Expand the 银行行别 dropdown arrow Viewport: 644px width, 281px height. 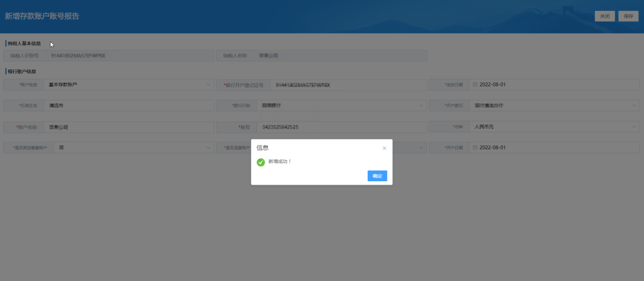click(421, 106)
